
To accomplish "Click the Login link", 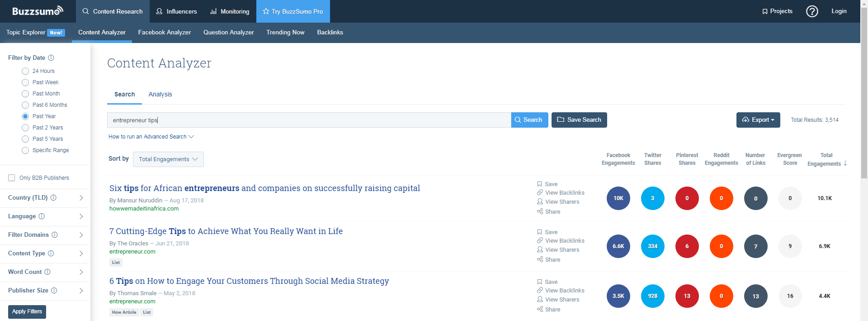I will pos(839,11).
